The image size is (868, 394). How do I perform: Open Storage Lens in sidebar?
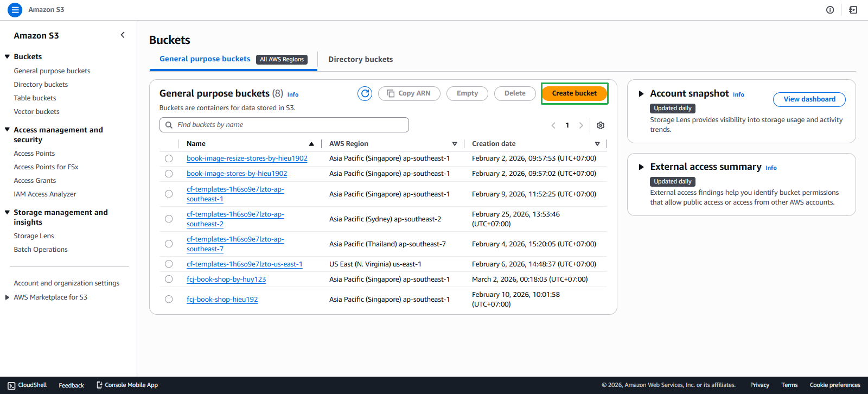tap(34, 236)
